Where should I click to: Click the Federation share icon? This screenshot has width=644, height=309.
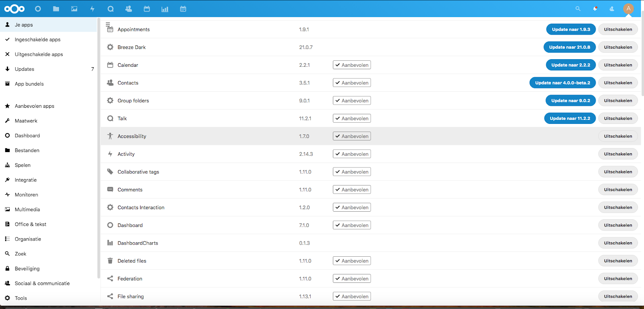point(110,278)
